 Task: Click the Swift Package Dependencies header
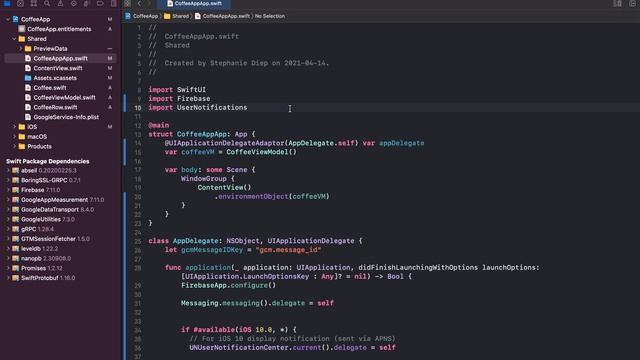tap(48, 161)
